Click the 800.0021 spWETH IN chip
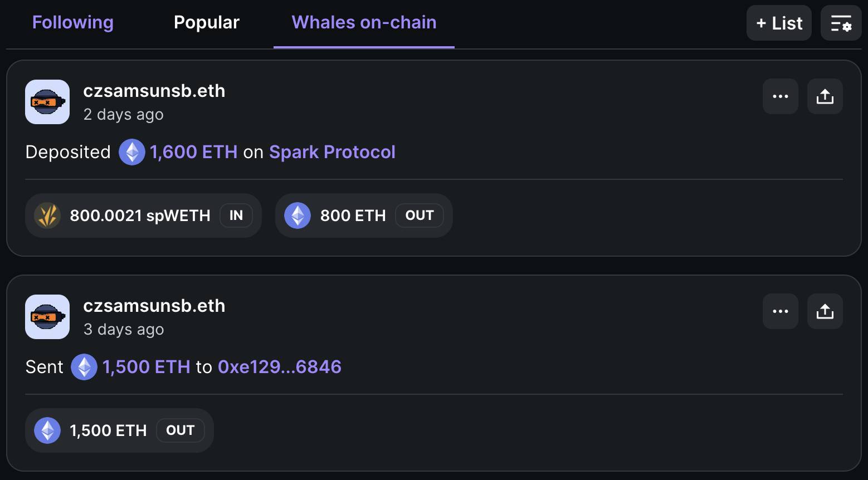868x480 pixels. 143,215
